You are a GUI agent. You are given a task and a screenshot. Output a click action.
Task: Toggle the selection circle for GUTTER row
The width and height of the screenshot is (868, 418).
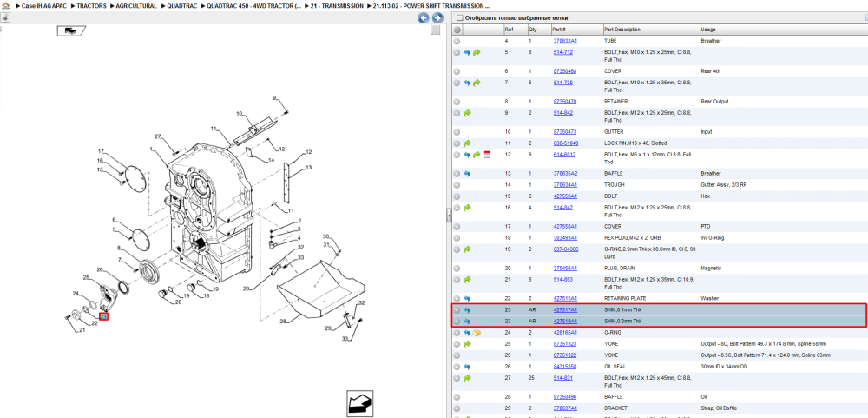tap(457, 132)
